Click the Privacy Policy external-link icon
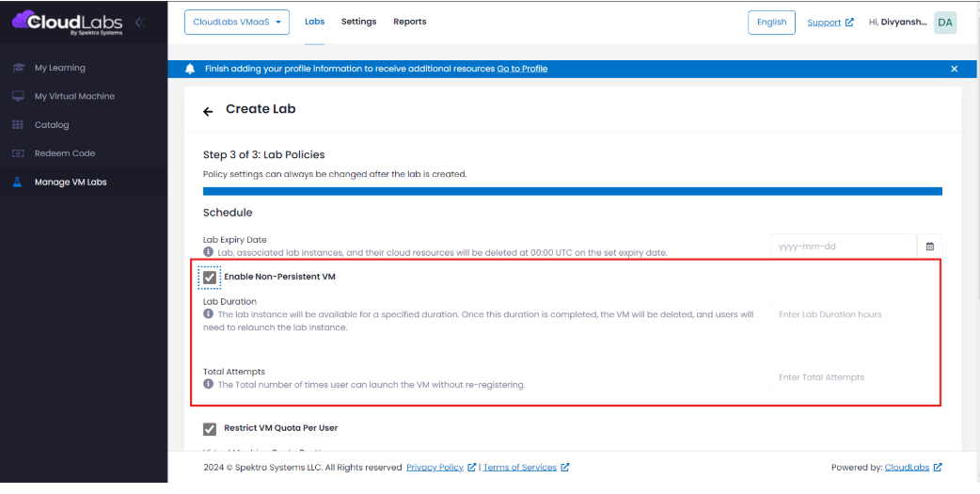 click(472, 467)
